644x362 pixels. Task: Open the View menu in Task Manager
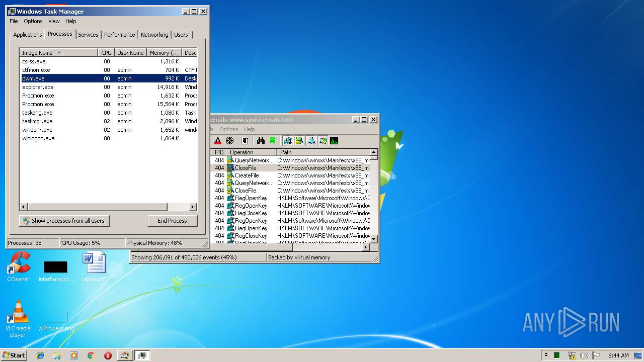coord(54,21)
